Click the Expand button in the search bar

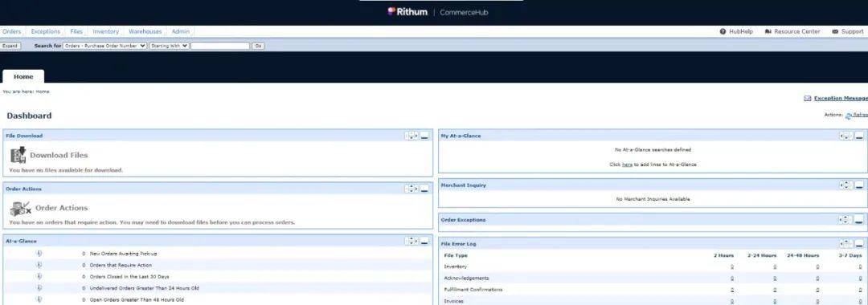click(10, 46)
